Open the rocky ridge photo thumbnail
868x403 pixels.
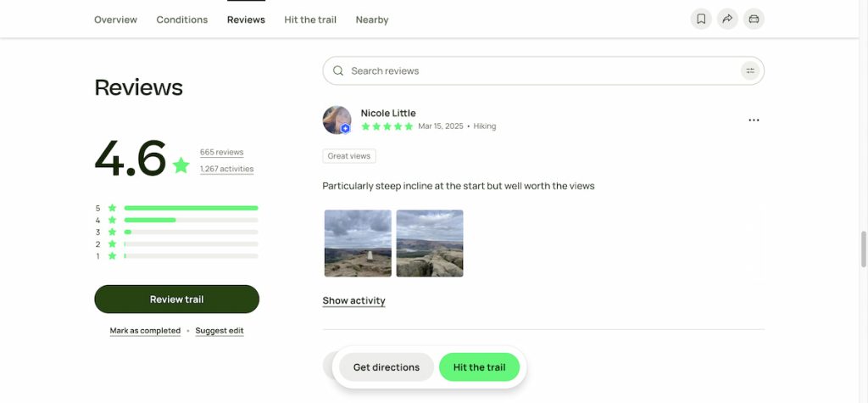pos(430,243)
